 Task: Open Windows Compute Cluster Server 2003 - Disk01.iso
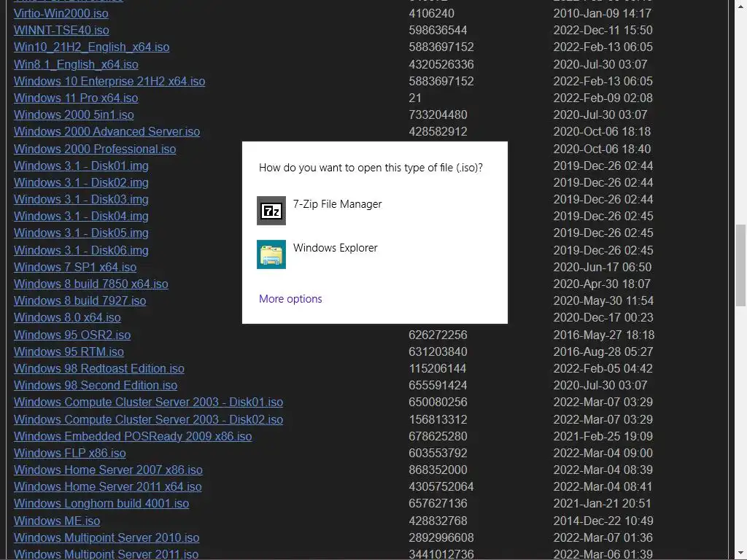click(x=148, y=402)
